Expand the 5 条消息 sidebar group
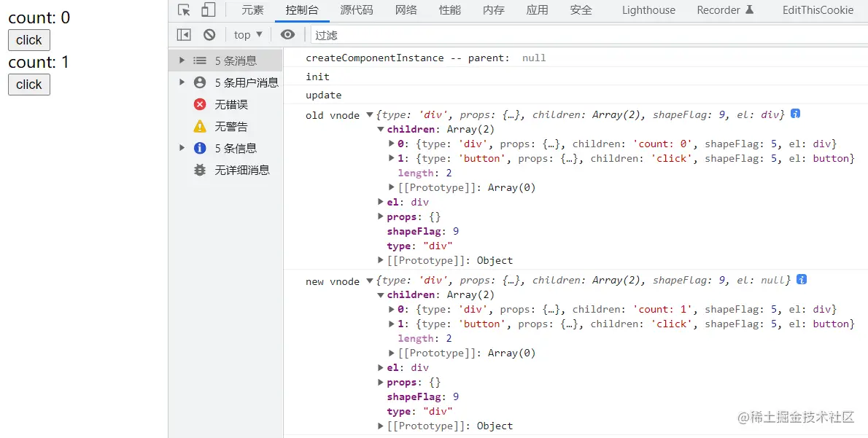 182,60
